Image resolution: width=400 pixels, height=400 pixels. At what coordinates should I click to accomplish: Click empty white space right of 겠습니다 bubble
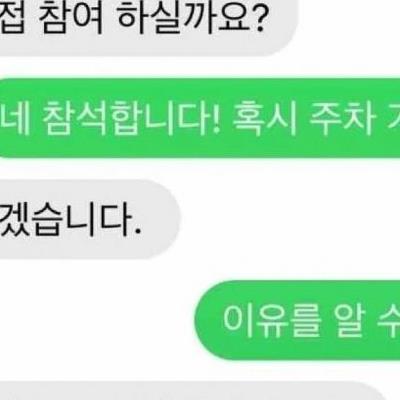point(290,219)
